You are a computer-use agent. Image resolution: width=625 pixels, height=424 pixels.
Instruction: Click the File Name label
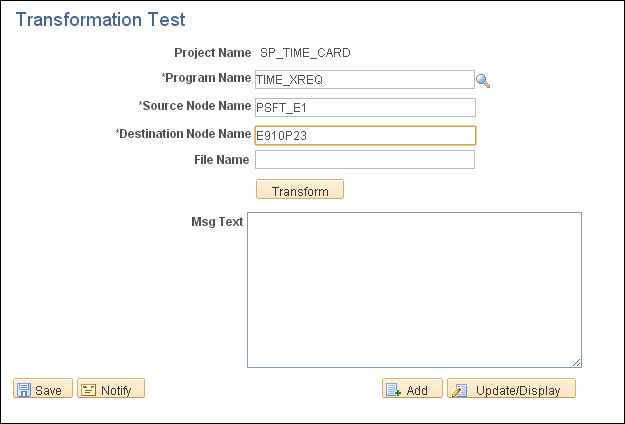[222, 160]
